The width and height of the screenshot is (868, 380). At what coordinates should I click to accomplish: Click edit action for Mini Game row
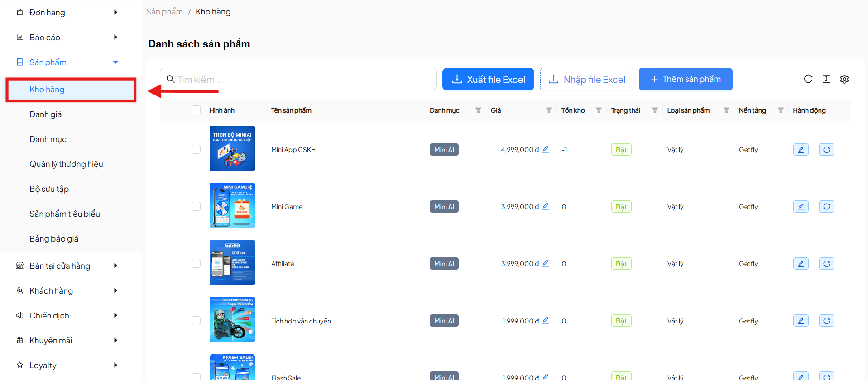coord(801,207)
